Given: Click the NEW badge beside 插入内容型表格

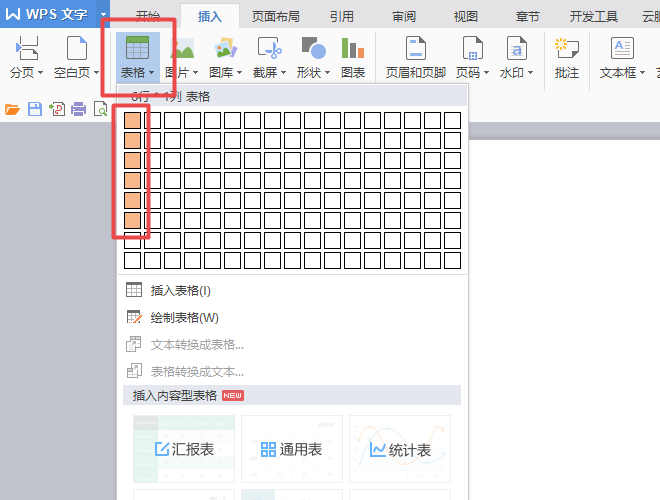Looking at the screenshot, I should coord(233,396).
